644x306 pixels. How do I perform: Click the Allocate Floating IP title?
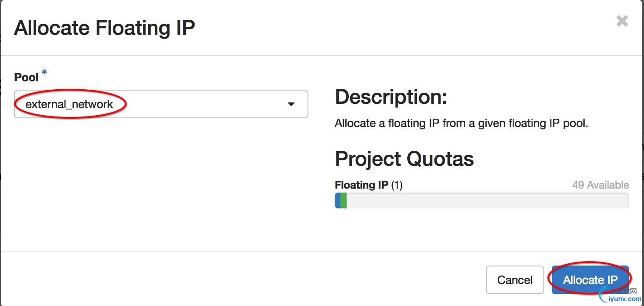(105, 28)
